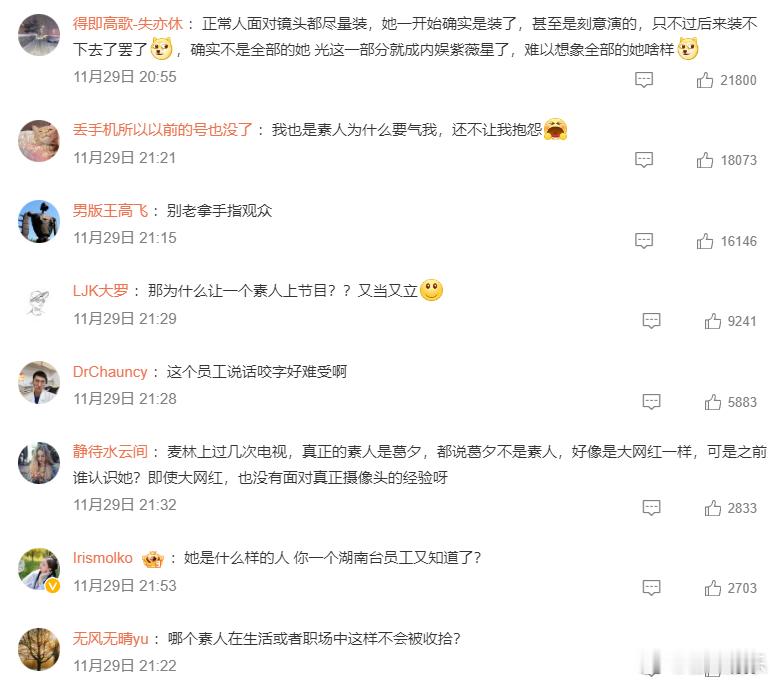The width and height of the screenshot is (775, 683).
Task: Open user profile 得即高歌-失亦休
Action: [128, 24]
